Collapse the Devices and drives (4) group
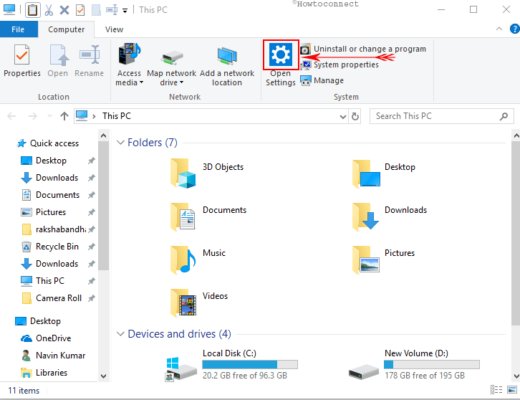 (x=120, y=334)
